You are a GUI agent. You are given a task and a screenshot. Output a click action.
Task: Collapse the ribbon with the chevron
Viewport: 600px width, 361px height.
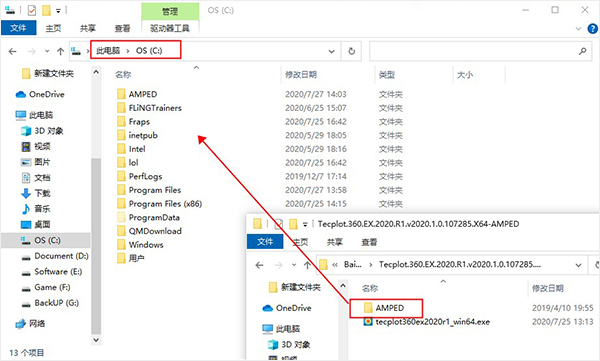click(578, 29)
